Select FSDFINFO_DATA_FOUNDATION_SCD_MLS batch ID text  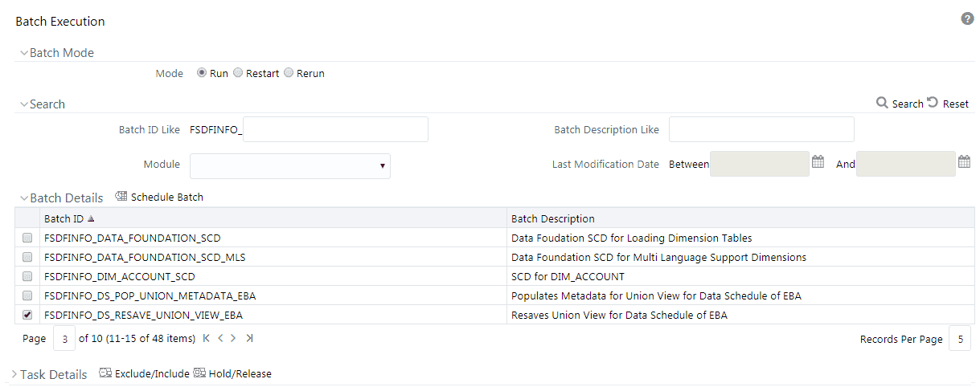(145, 257)
